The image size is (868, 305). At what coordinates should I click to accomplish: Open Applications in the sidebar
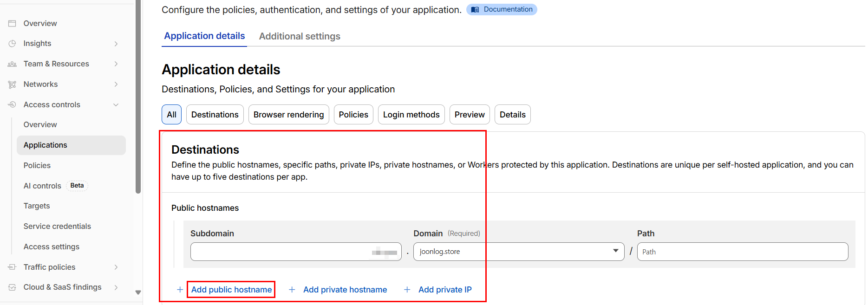click(71, 145)
